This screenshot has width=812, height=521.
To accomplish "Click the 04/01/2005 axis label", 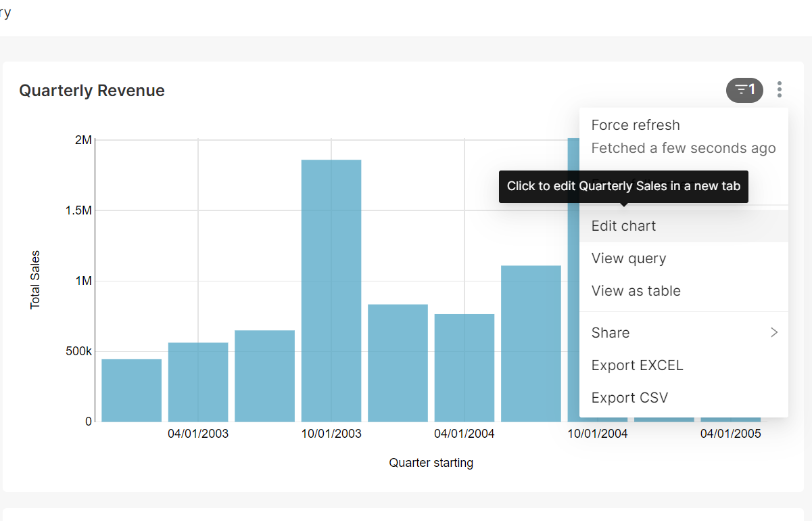I will click(730, 433).
